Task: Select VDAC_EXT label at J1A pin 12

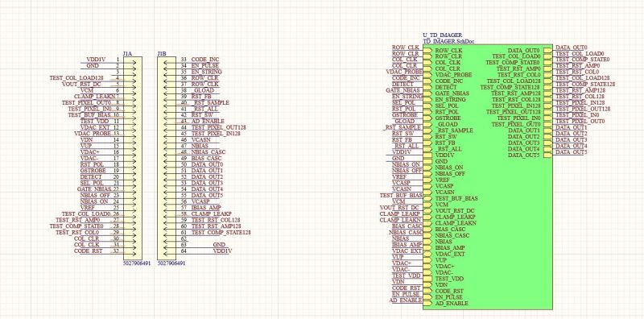Action: 94,127
